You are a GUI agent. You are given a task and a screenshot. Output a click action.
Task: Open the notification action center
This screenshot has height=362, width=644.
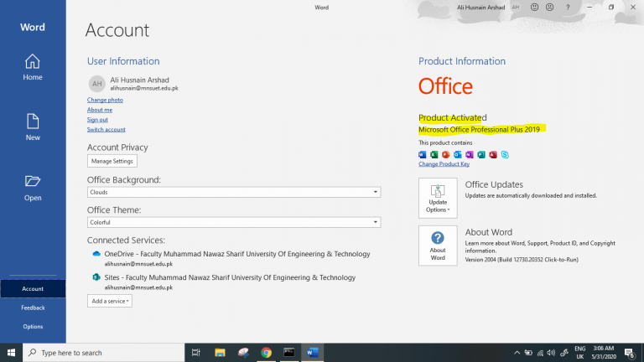pos(630,353)
